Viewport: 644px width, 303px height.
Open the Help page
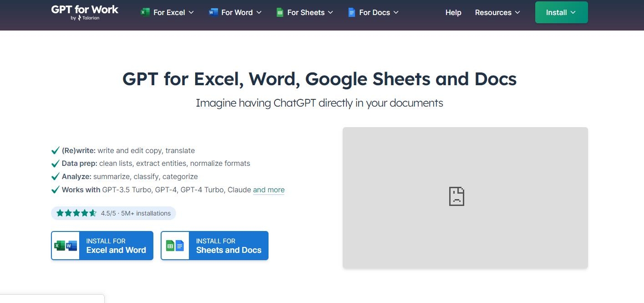(x=453, y=12)
